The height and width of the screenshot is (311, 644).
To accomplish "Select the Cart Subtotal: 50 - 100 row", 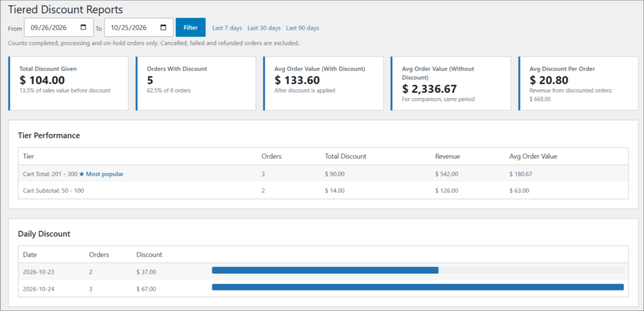I will point(323,191).
